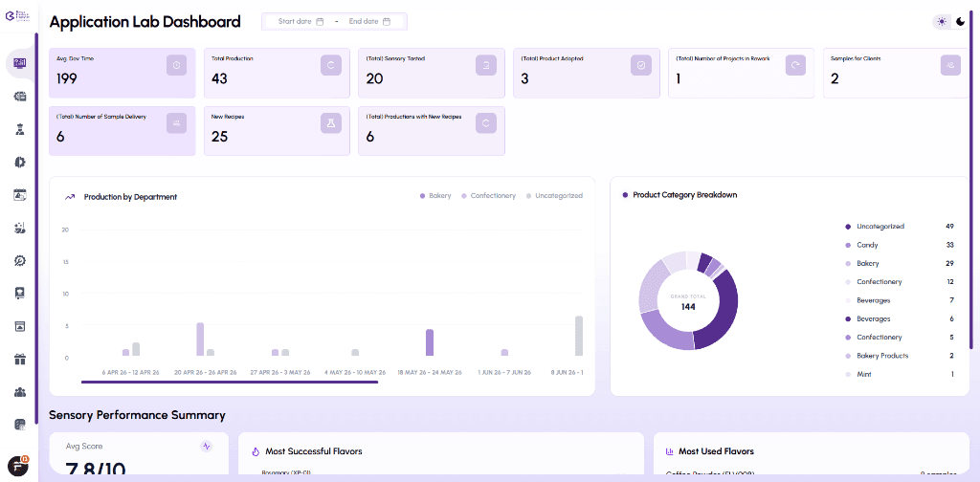Open the archive box sidebar icon
Image resolution: width=980 pixels, height=482 pixels.
(19, 326)
